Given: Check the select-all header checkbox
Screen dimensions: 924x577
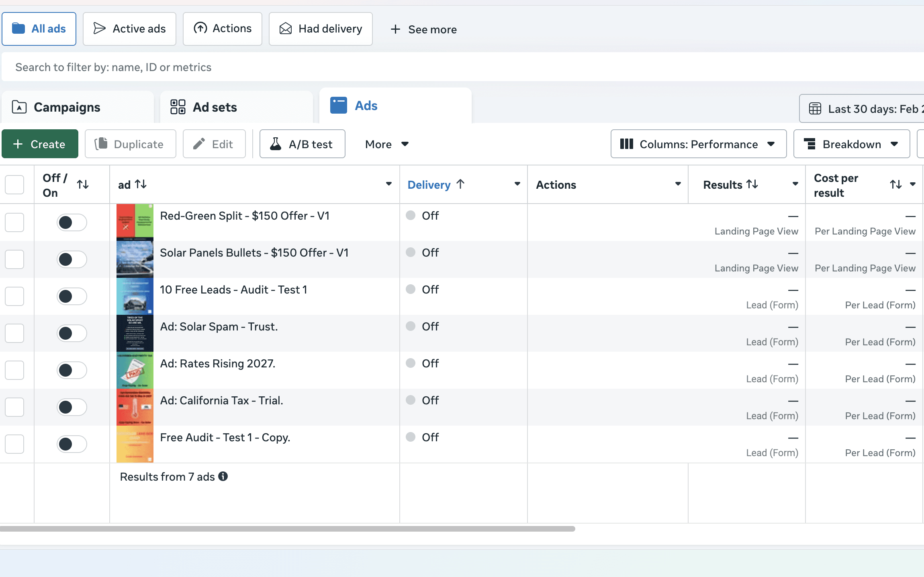Looking at the screenshot, I should pyautogui.click(x=14, y=185).
